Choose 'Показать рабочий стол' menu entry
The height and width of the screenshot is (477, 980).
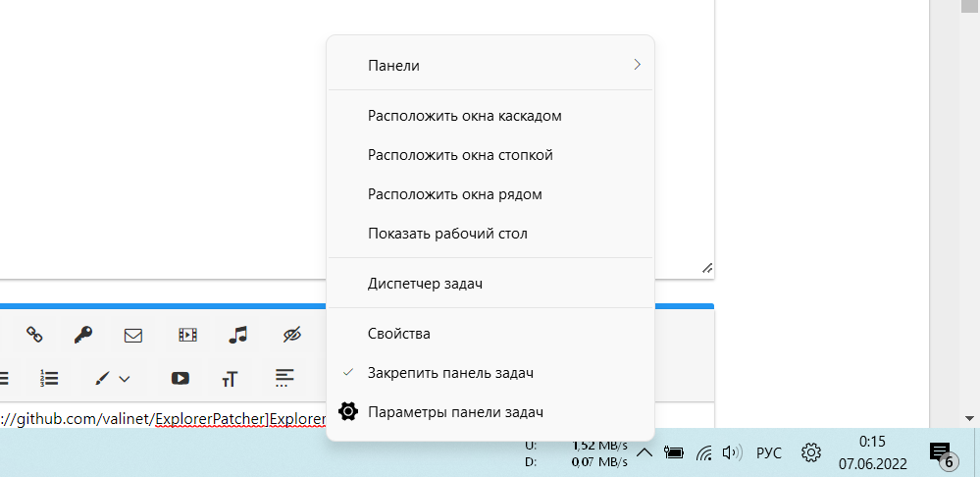tap(447, 234)
